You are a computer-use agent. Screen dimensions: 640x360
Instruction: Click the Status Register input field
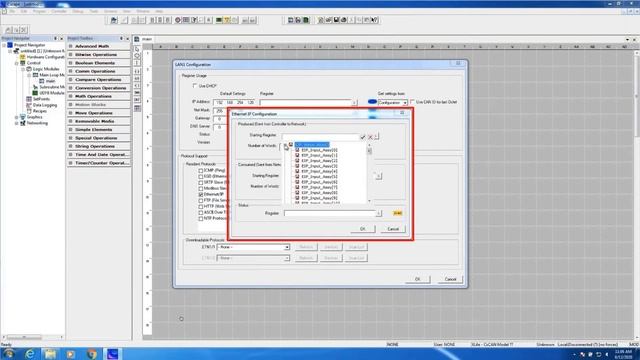pos(329,213)
